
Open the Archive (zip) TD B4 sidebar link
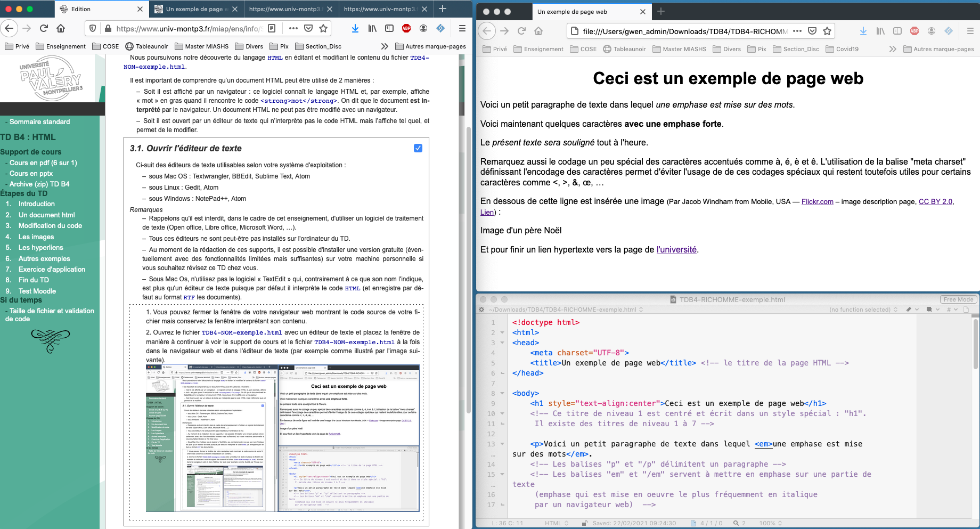pos(39,184)
